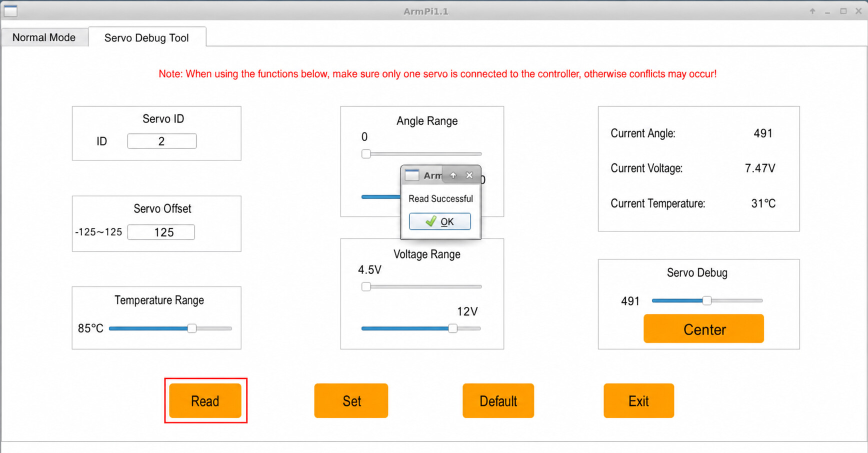Switch to the Normal Mode tab

[x=44, y=37]
